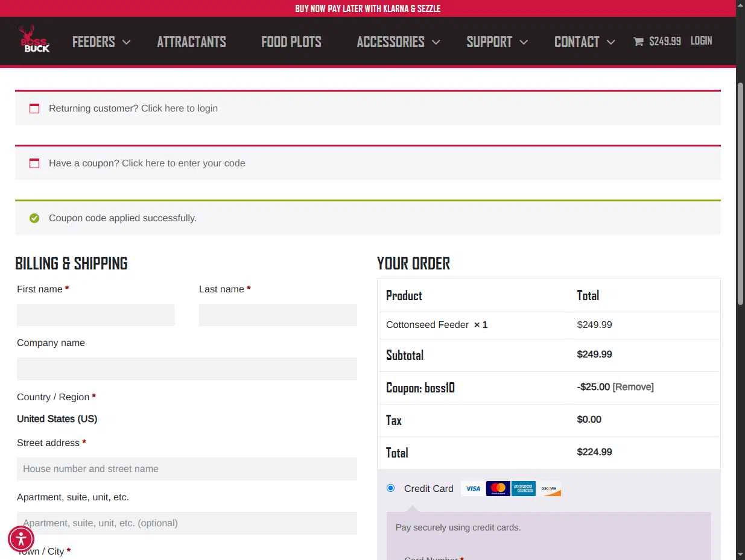Click the American Express card icon

(524, 488)
